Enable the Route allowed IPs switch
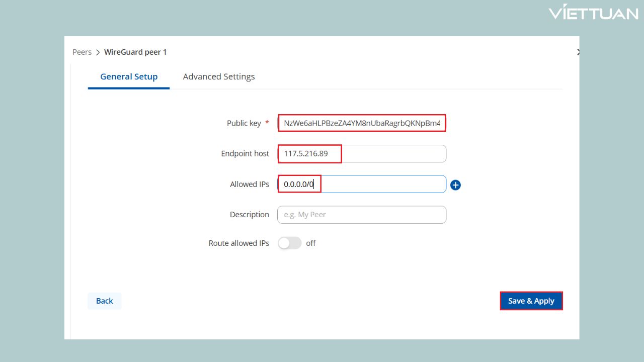Image resolution: width=644 pixels, height=362 pixels. (289, 243)
